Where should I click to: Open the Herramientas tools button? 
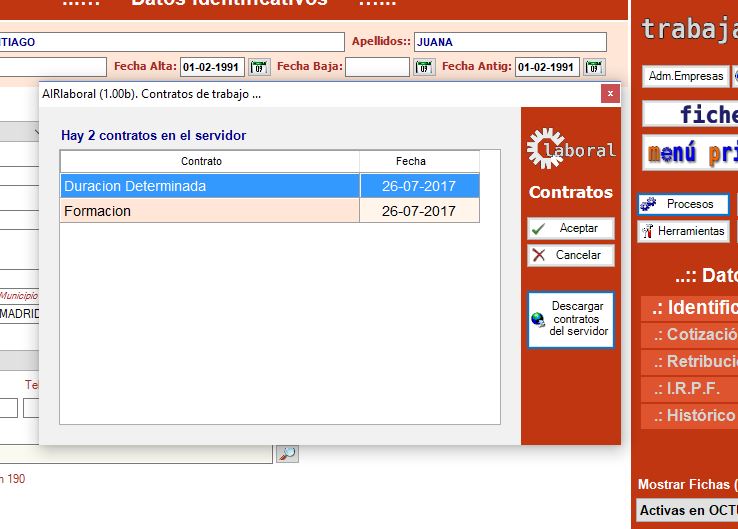(684, 231)
